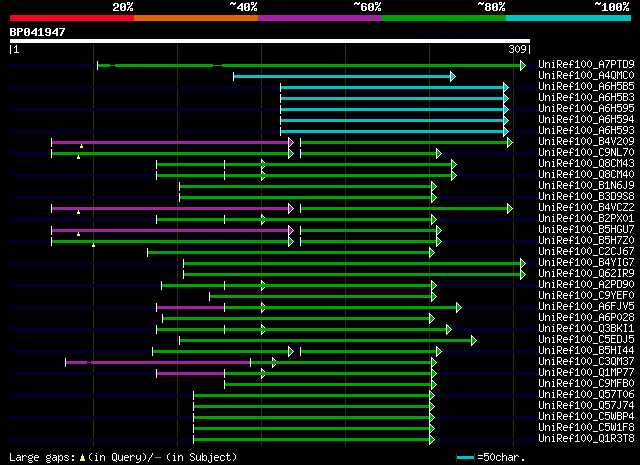Open the UniRef100_A6H594 hit label
This screenshot has height=465, width=640.
586,119
